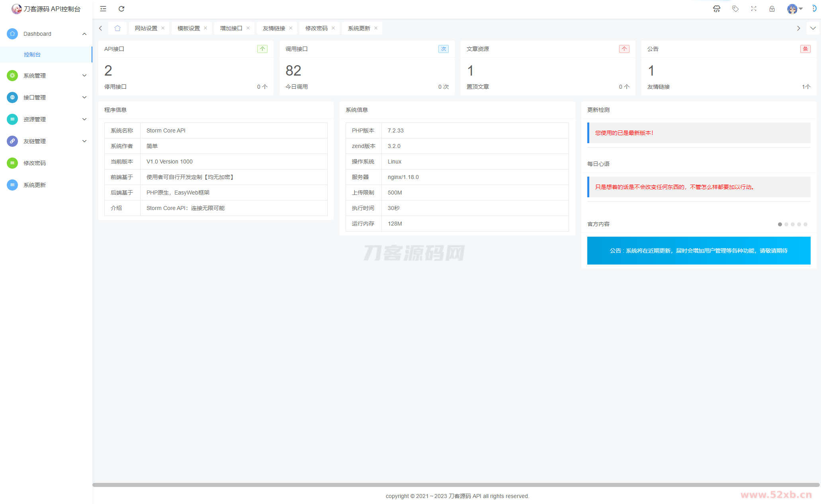Switch to the 网站设置 tab
821x504 pixels.
point(146,28)
